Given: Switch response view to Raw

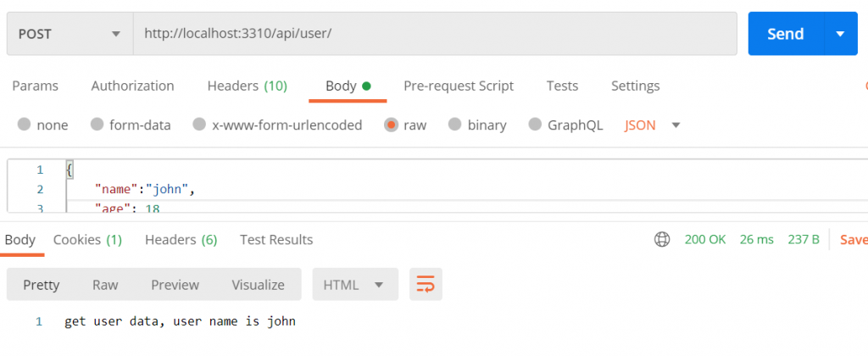Looking at the screenshot, I should click(x=105, y=285).
